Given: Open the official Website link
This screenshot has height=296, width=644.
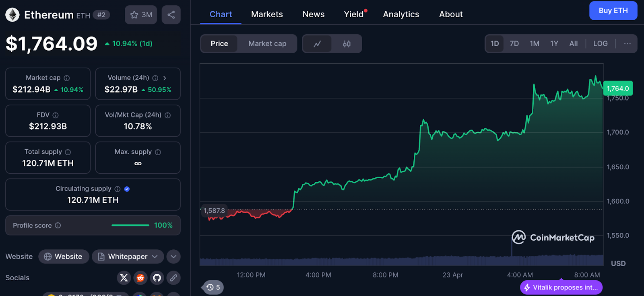Looking at the screenshot, I should click(x=64, y=257).
